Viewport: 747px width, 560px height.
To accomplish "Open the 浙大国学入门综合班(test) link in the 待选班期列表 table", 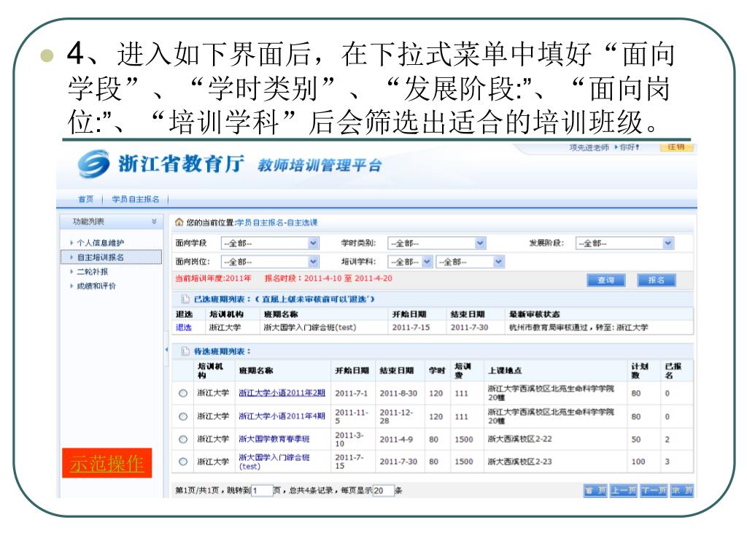I will (274, 462).
